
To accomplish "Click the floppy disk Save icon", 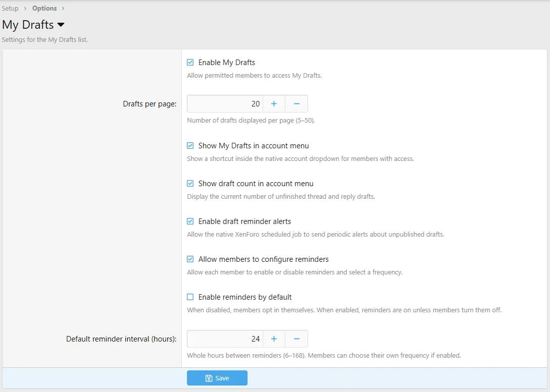I will point(209,378).
